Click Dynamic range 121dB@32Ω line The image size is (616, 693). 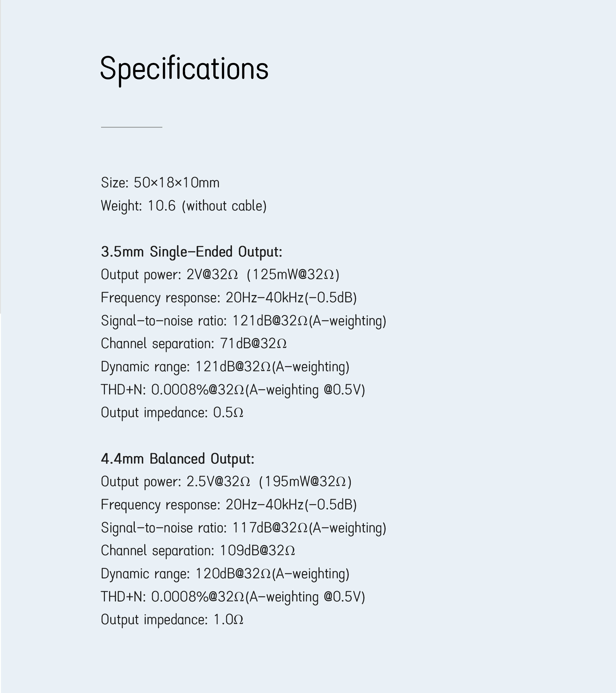[x=225, y=367]
